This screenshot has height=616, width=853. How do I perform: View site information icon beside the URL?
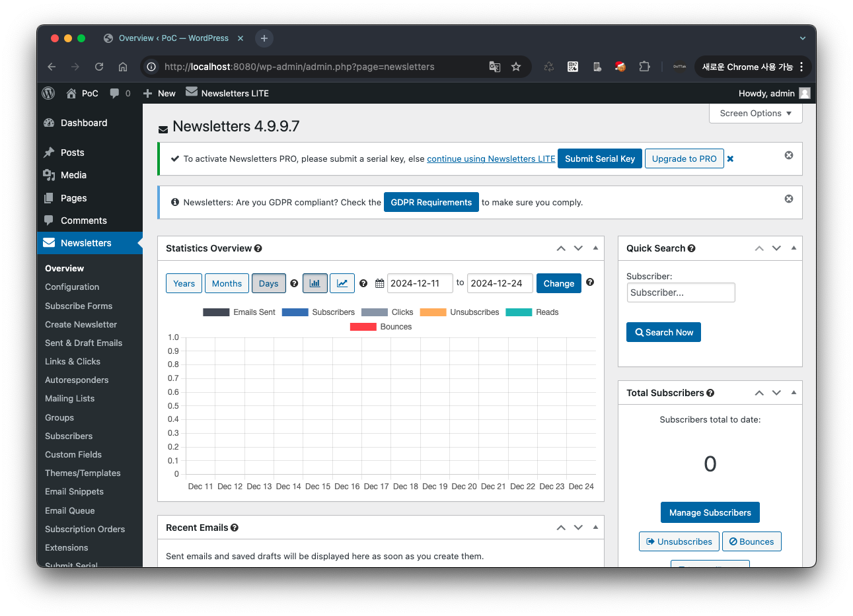[x=151, y=67]
